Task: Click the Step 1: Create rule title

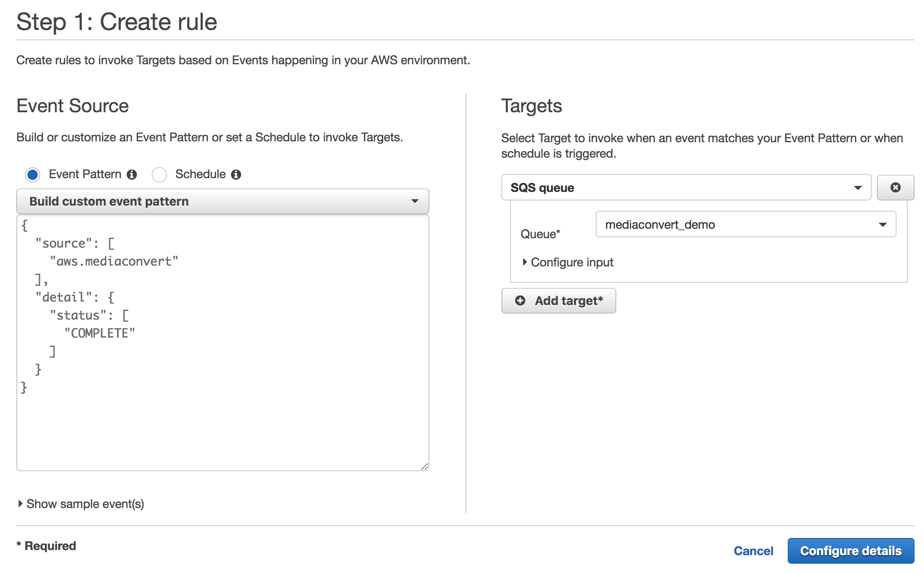Action: (117, 21)
